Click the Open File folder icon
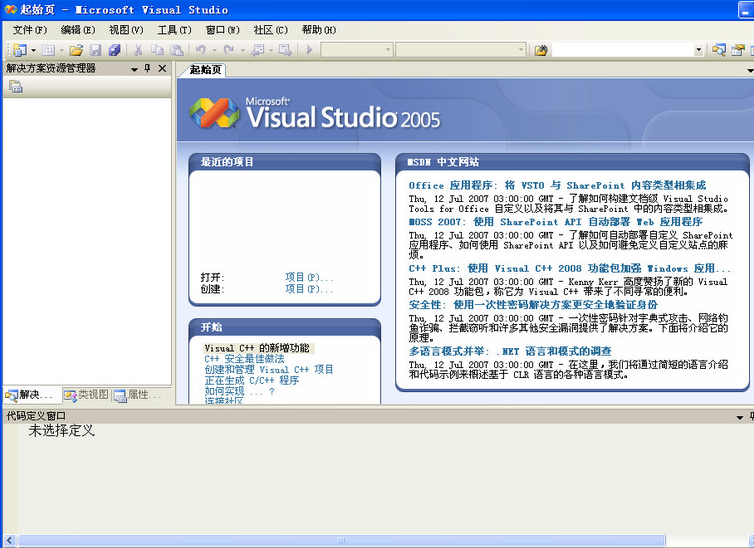 (x=76, y=50)
